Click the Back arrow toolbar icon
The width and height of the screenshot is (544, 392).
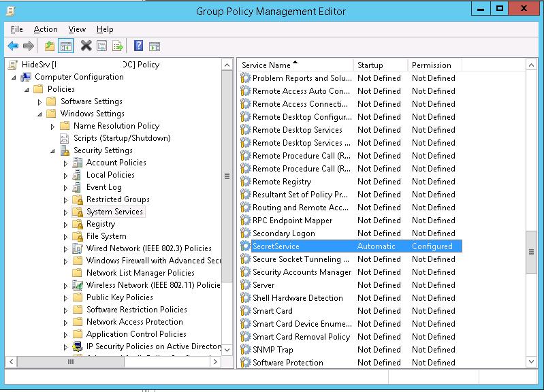(13, 46)
